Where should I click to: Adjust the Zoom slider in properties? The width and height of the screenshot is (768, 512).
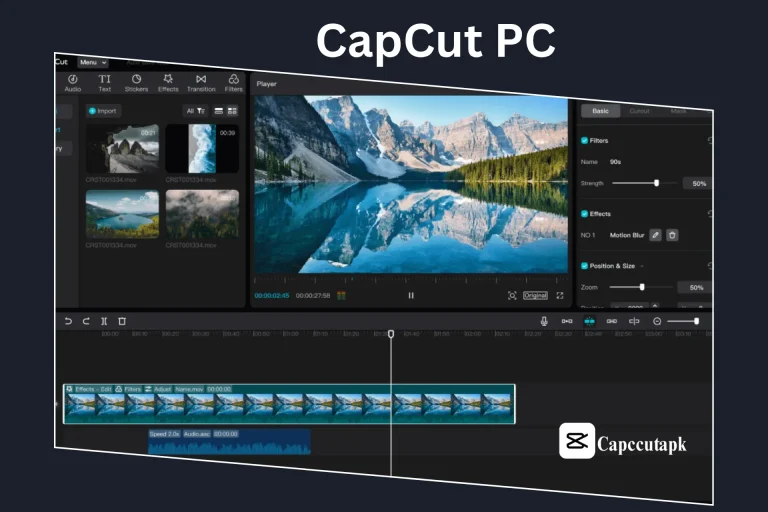(641, 287)
